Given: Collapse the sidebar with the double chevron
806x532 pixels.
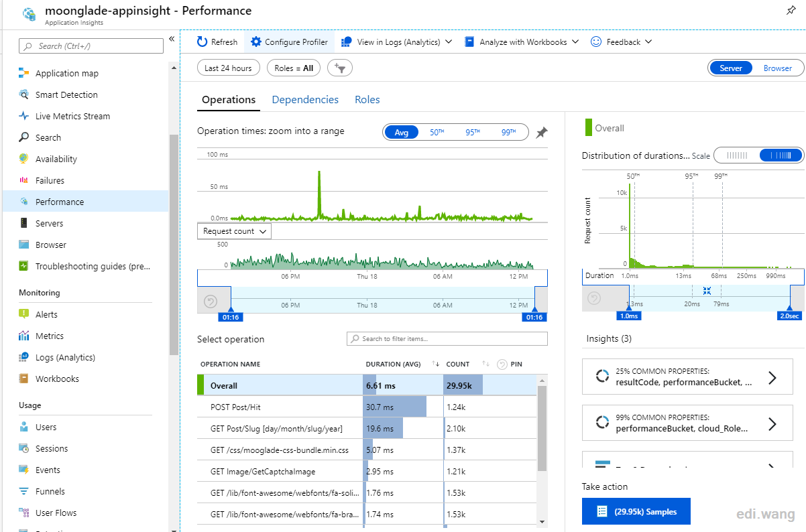Looking at the screenshot, I should click(172, 40).
